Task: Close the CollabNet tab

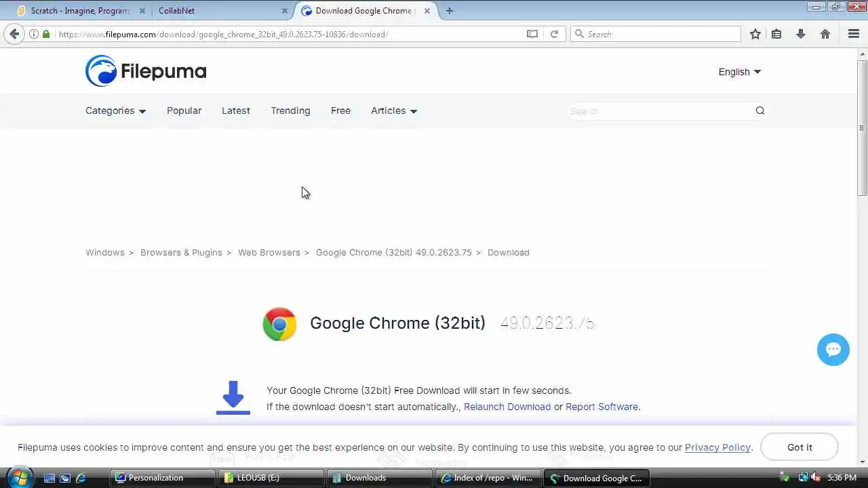Action: [x=285, y=11]
